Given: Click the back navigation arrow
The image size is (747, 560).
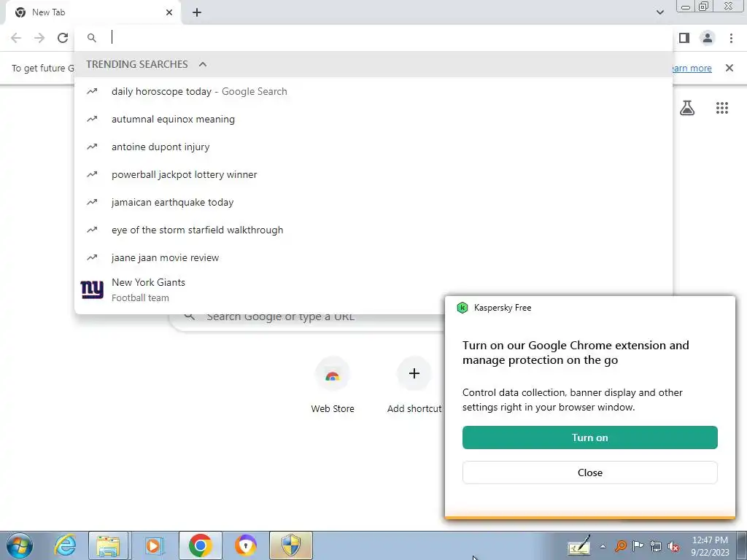Looking at the screenshot, I should pyautogui.click(x=16, y=38).
